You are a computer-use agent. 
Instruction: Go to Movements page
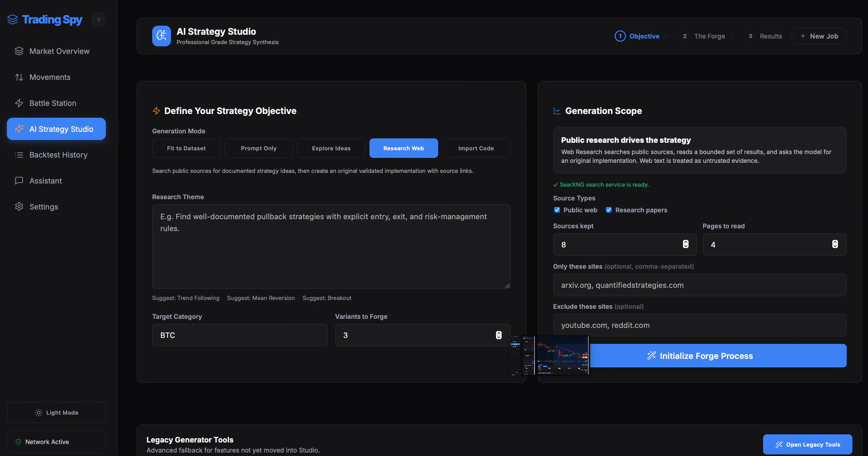click(x=56, y=77)
